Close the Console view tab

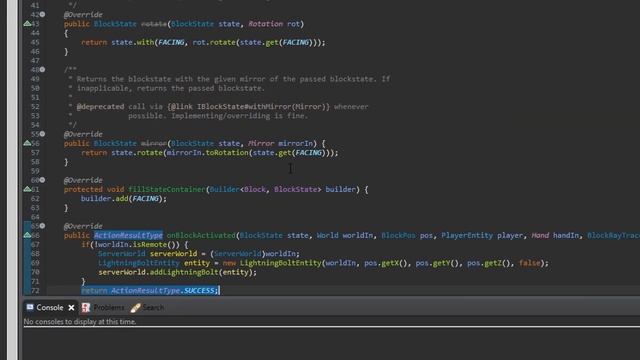point(71,308)
